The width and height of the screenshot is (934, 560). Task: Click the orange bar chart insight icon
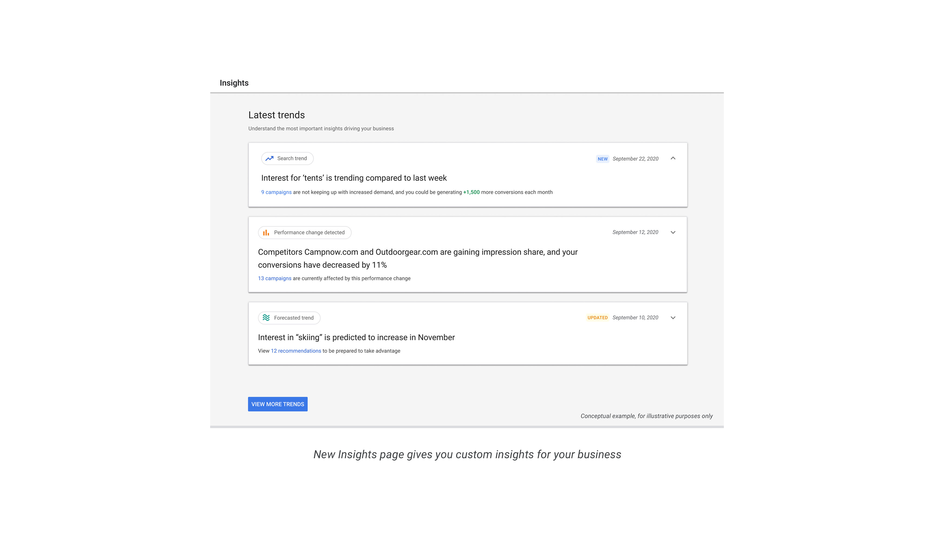[x=266, y=232]
